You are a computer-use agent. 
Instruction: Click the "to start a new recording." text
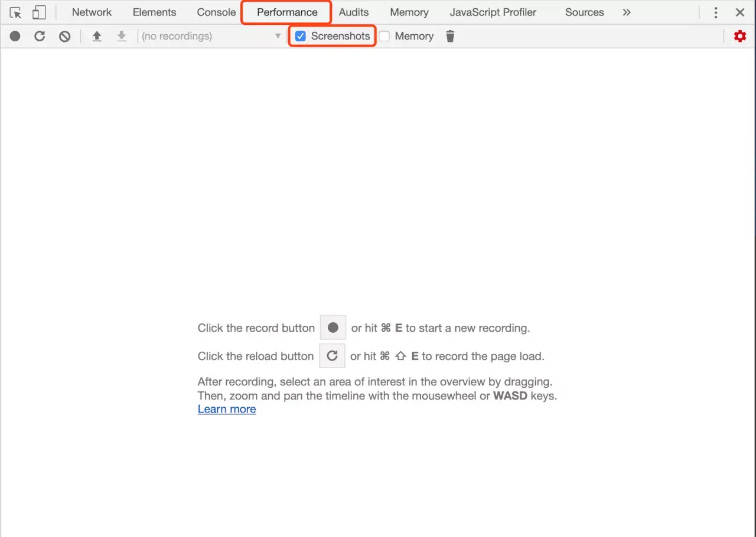click(x=468, y=328)
